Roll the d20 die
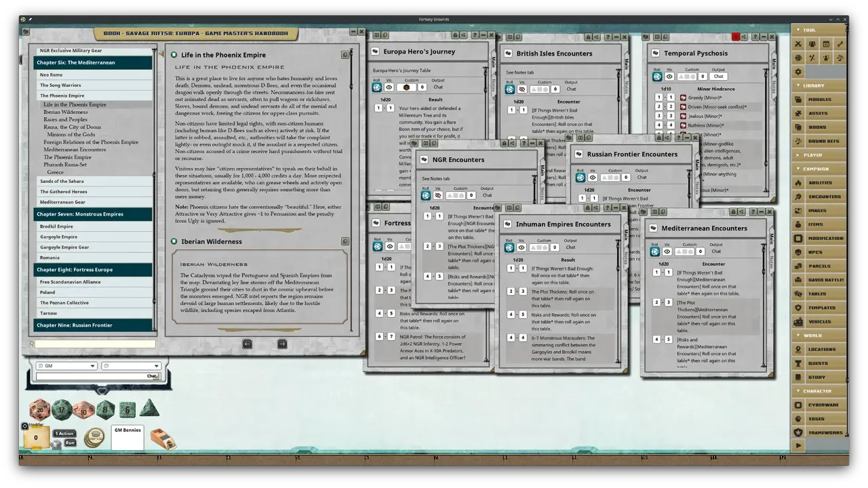Image resolution: width=868 pixels, height=488 pixels. pos(39,409)
